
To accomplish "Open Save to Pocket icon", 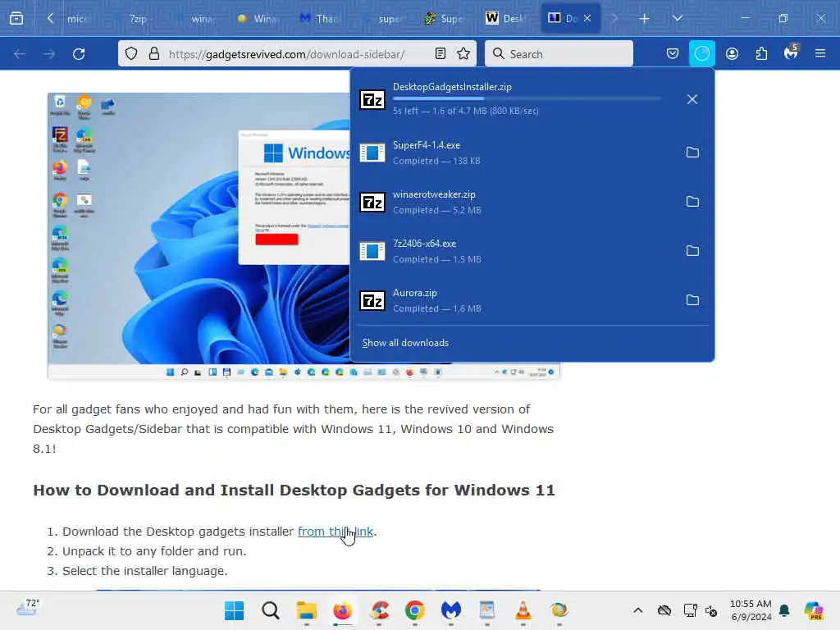I will point(673,53).
